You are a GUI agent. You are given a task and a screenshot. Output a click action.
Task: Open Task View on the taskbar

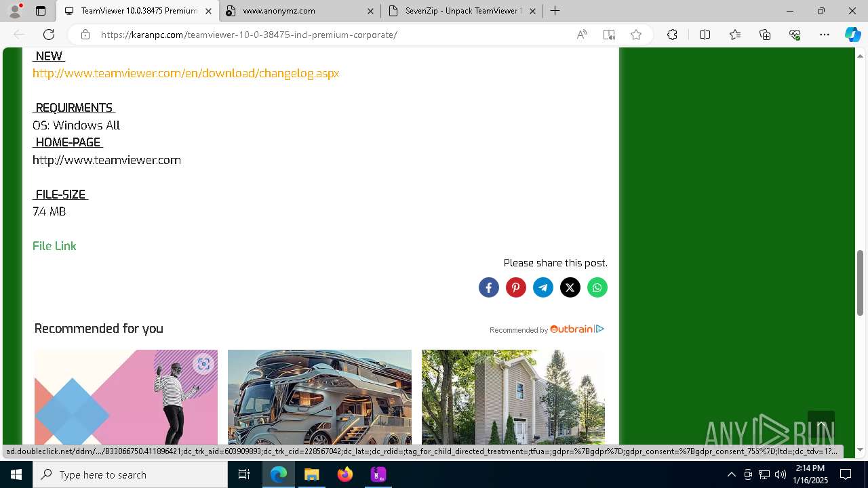(244, 474)
